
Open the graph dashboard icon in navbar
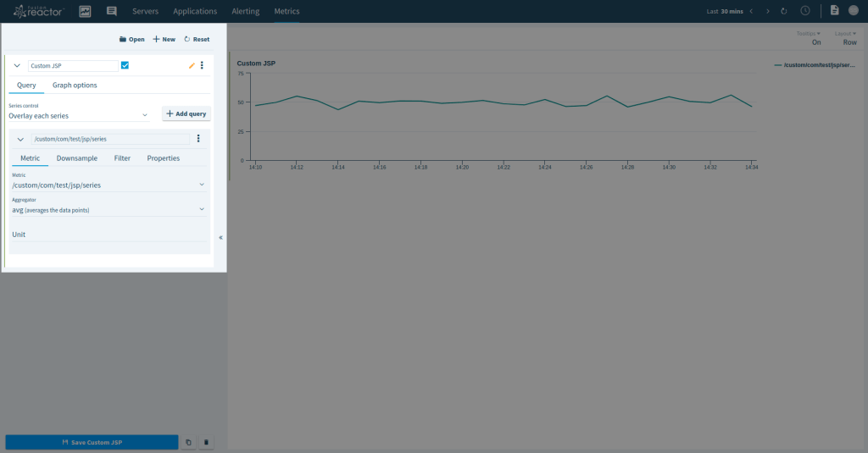[x=85, y=11]
